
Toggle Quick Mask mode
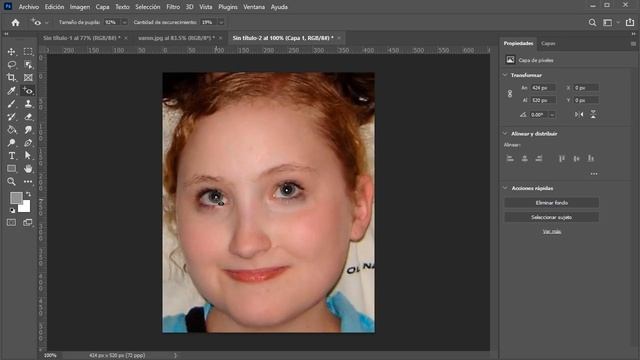click(x=11, y=222)
